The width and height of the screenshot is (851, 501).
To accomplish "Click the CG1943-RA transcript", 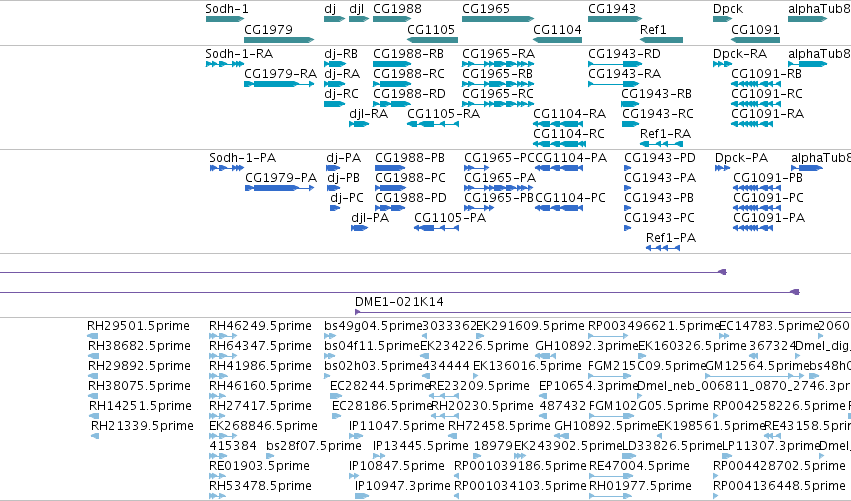I will pyautogui.click(x=614, y=84).
